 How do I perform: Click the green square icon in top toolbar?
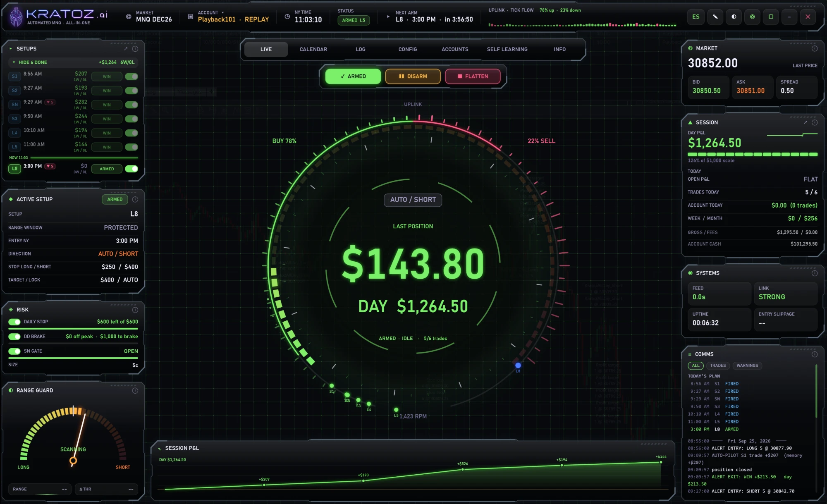(771, 17)
